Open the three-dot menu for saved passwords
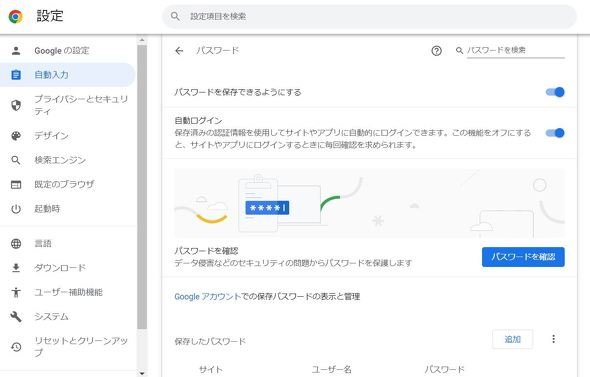The image size is (590, 377). click(x=553, y=339)
